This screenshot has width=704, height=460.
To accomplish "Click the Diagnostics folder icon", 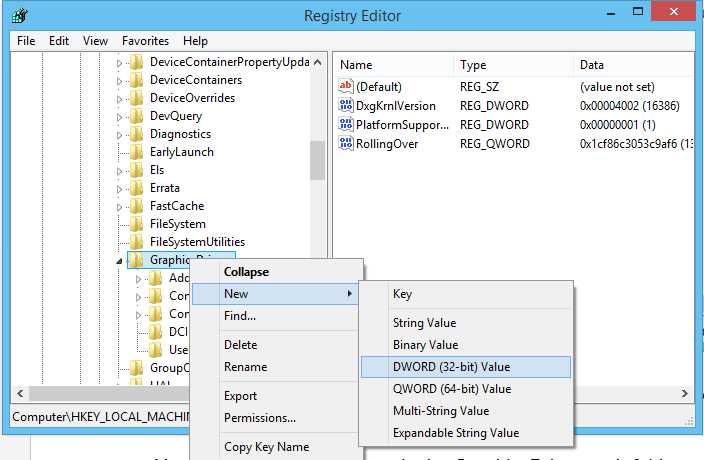I will point(136,134).
